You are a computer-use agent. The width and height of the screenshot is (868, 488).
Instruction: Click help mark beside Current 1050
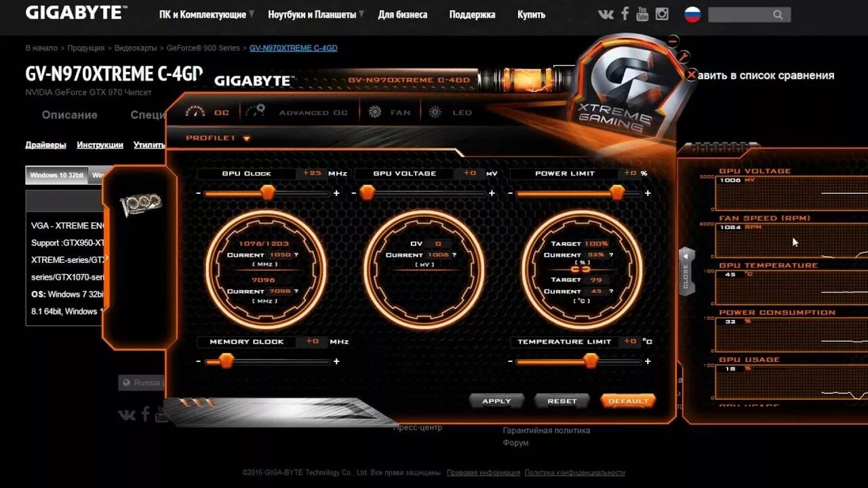point(296,255)
